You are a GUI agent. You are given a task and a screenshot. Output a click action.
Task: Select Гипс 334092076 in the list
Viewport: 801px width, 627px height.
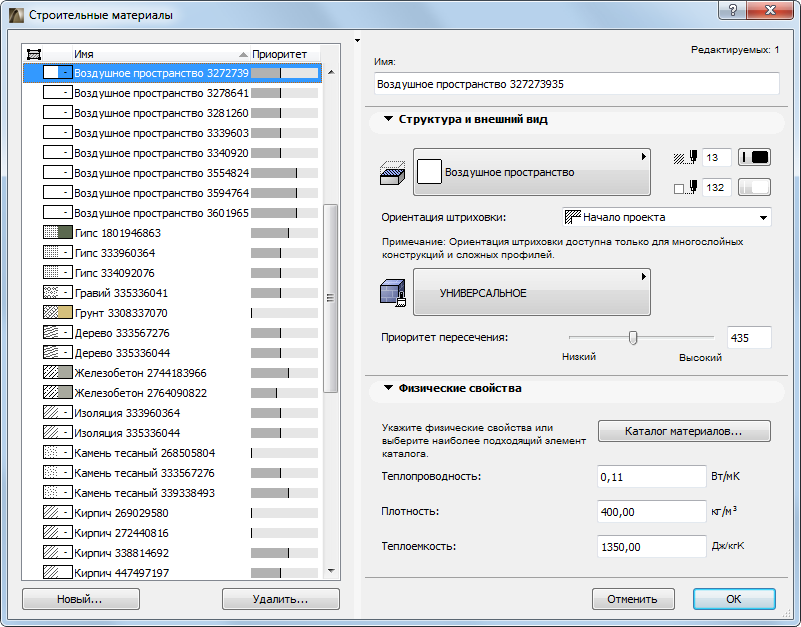point(172,273)
